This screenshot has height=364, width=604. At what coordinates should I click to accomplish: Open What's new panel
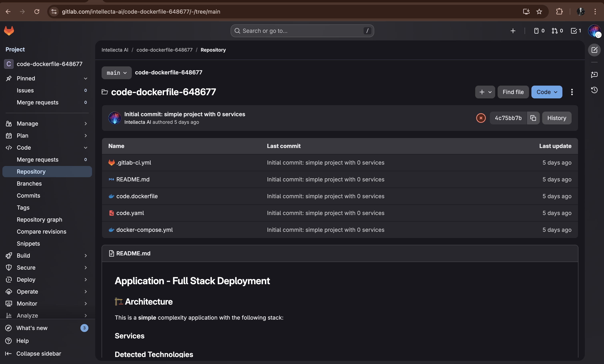(x=47, y=328)
